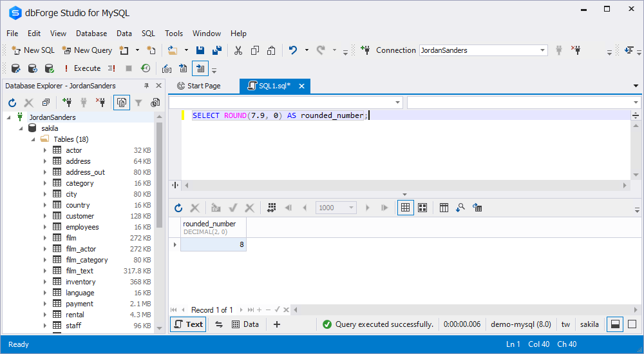Screen dimensions: 644x354
Task: Switch results to grid view
Action: (x=405, y=208)
